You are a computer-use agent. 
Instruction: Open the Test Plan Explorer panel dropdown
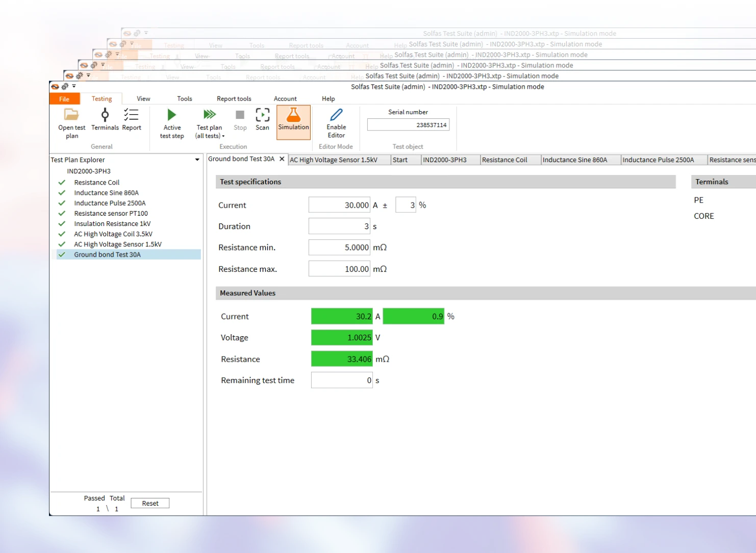(x=197, y=160)
